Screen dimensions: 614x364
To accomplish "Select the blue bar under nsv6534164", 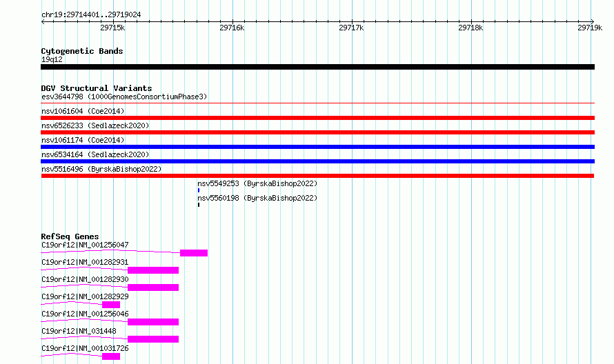I will coord(317,161).
